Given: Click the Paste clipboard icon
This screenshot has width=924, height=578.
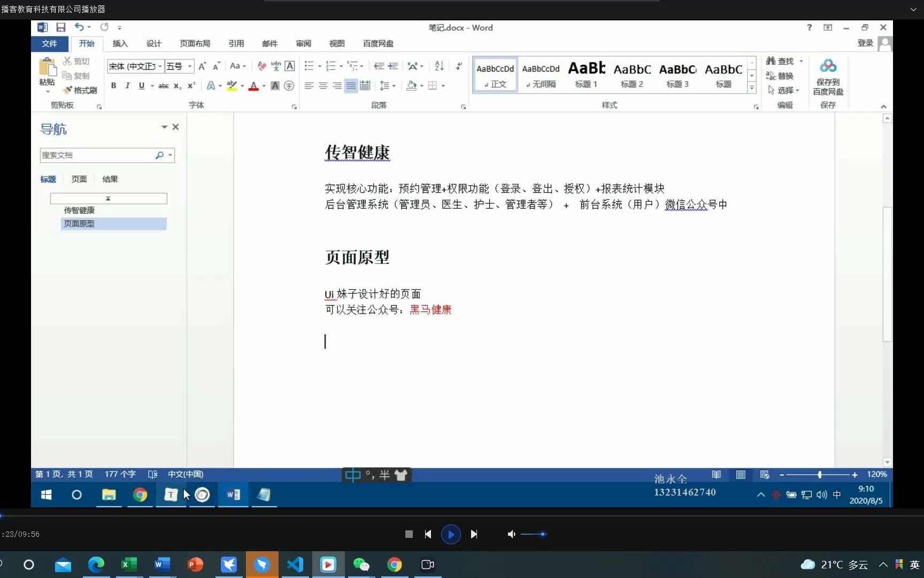Looking at the screenshot, I should pyautogui.click(x=47, y=67).
